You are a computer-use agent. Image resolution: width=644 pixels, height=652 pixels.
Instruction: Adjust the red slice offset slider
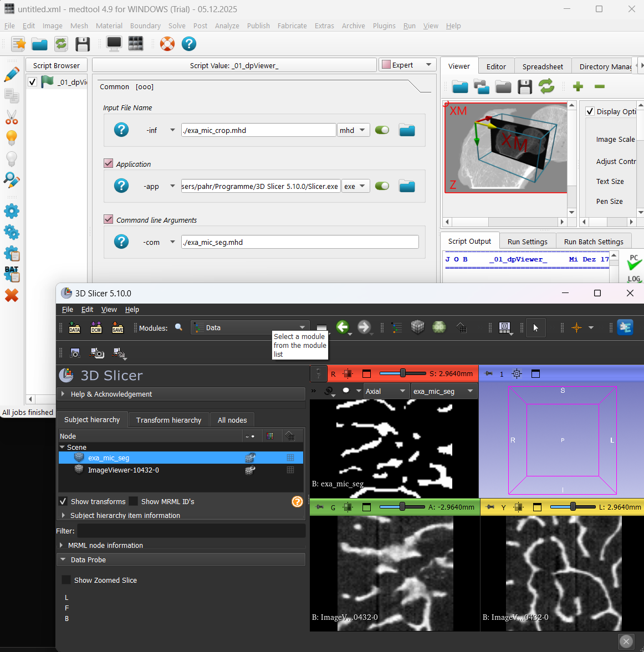(403, 373)
